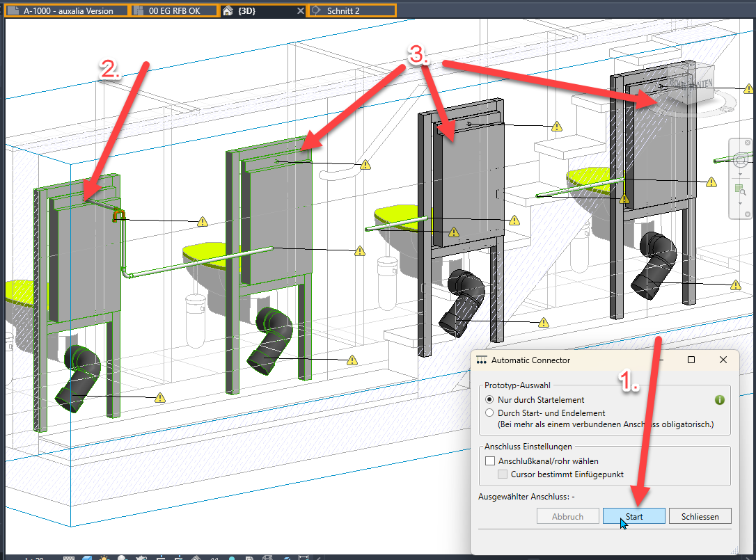Click the warning icon beside the leftmost drain elbow
Viewport: 756px width, 560px height.
161,398
